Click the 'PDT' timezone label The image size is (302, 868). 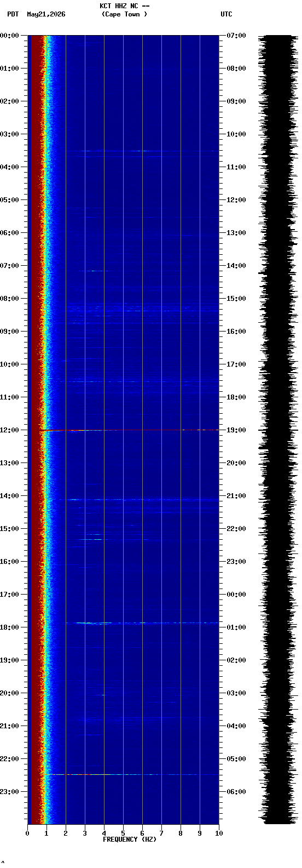(13, 14)
